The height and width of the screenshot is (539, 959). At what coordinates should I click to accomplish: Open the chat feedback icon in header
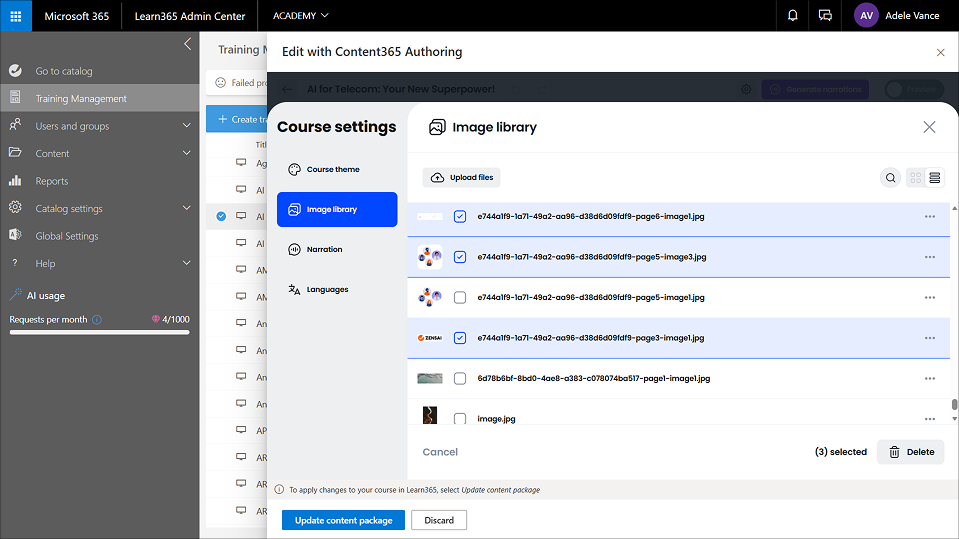click(x=825, y=16)
